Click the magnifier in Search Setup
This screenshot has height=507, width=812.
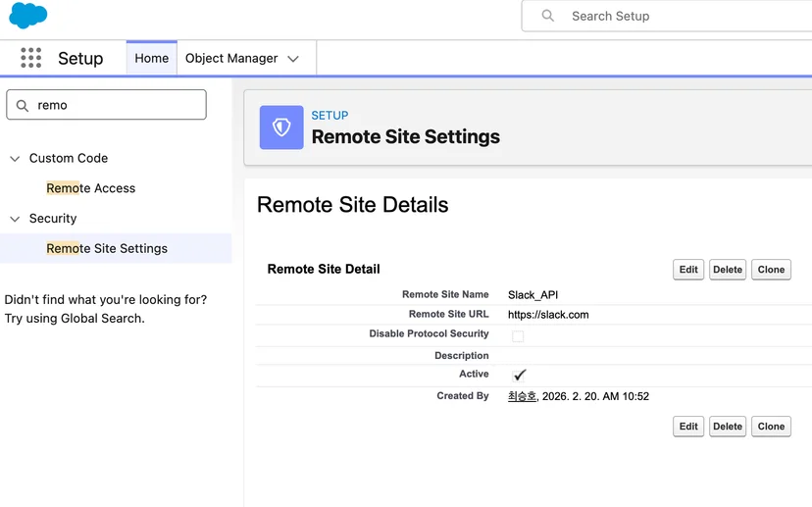547,16
